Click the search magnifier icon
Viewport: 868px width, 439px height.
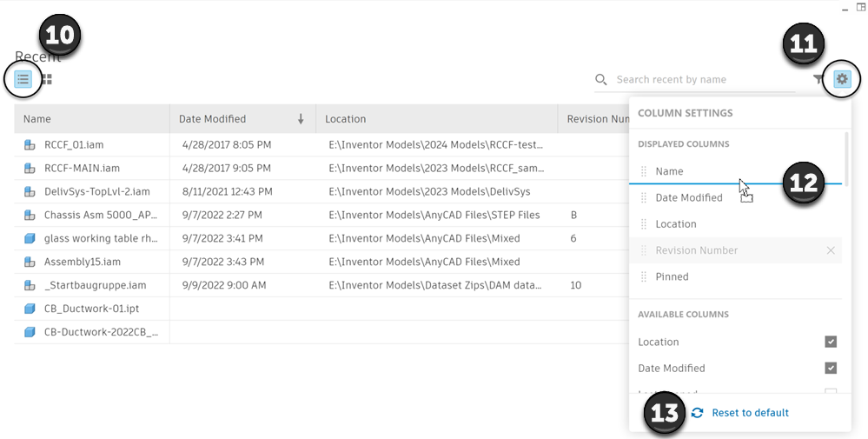601,80
